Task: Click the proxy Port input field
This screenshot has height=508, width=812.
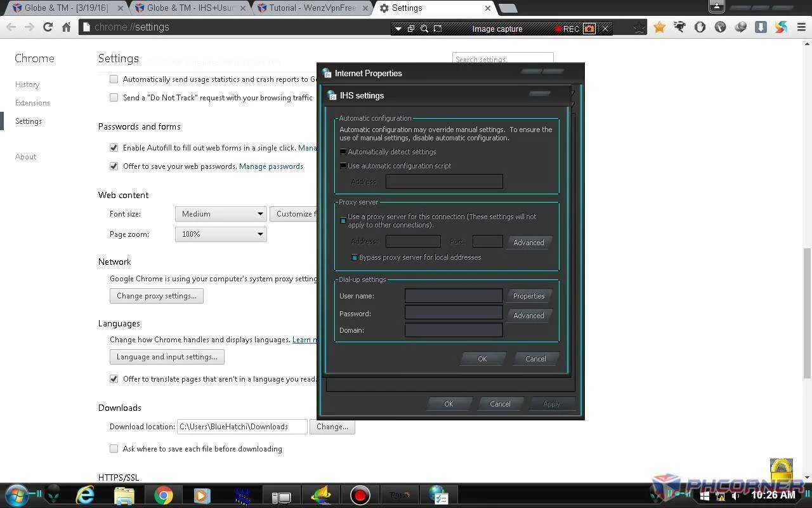Action: pos(488,241)
